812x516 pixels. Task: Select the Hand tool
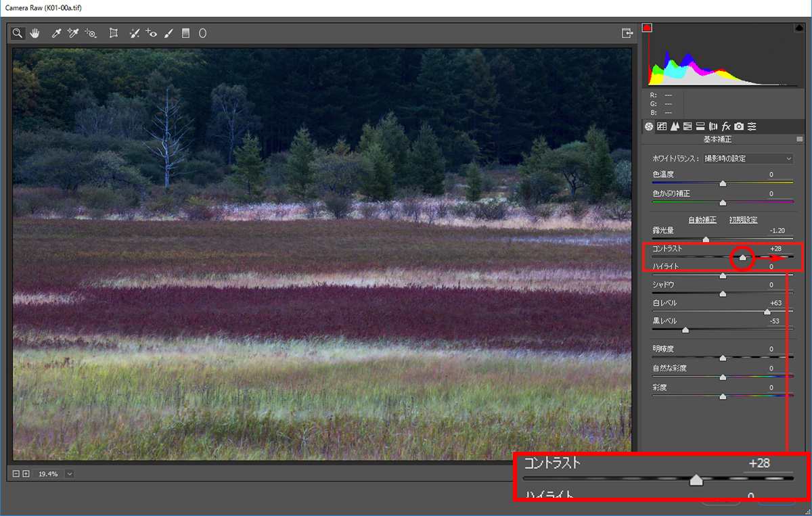(34, 32)
